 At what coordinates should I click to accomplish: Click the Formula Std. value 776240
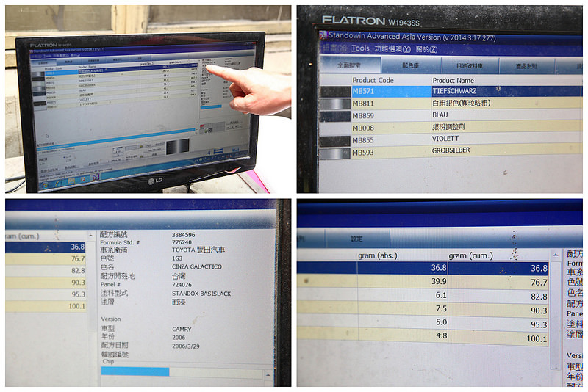point(182,242)
